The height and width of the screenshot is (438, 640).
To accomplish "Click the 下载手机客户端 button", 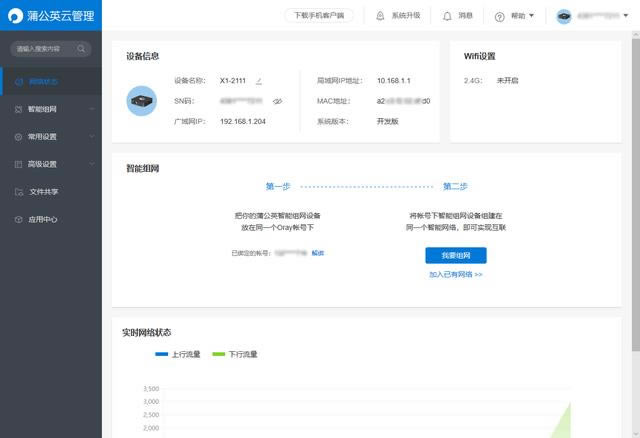I will pyautogui.click(x=320, y=16).
